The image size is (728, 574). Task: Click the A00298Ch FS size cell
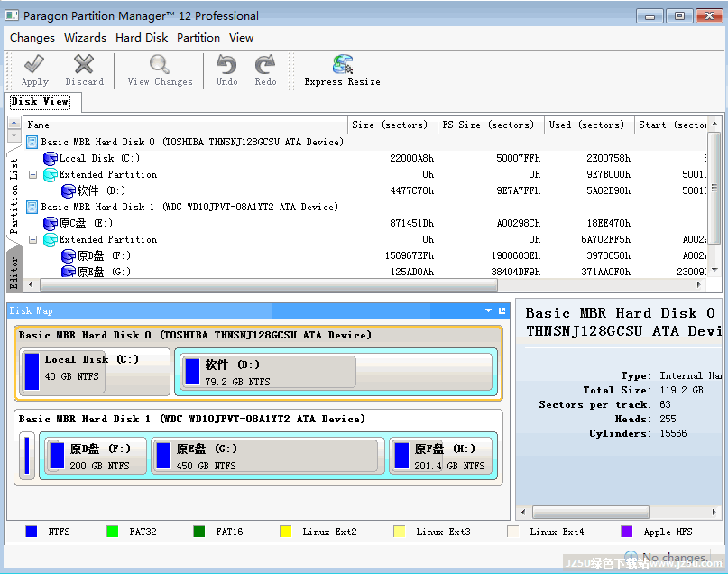point(518,224)
